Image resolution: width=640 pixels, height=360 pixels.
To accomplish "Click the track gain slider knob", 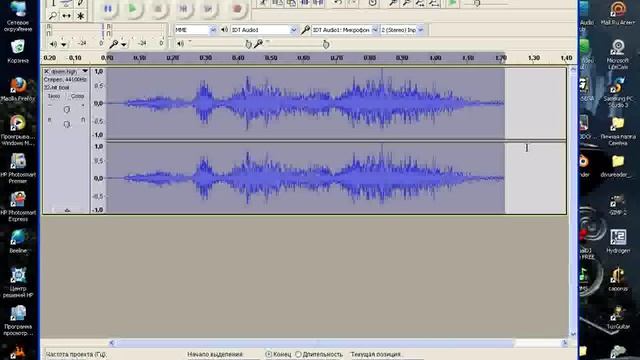I will click(x=67, y=109).
